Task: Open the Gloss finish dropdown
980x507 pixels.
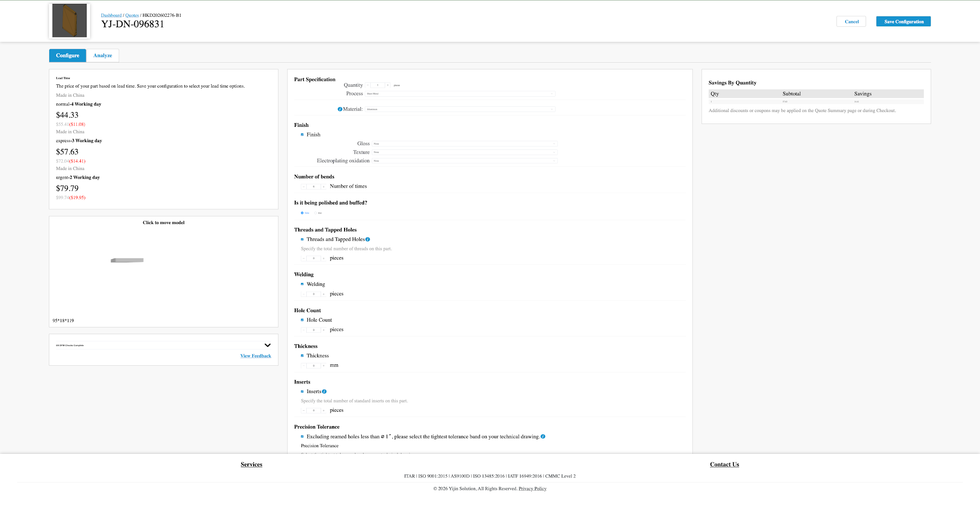Action: click(x=464, y=143)
